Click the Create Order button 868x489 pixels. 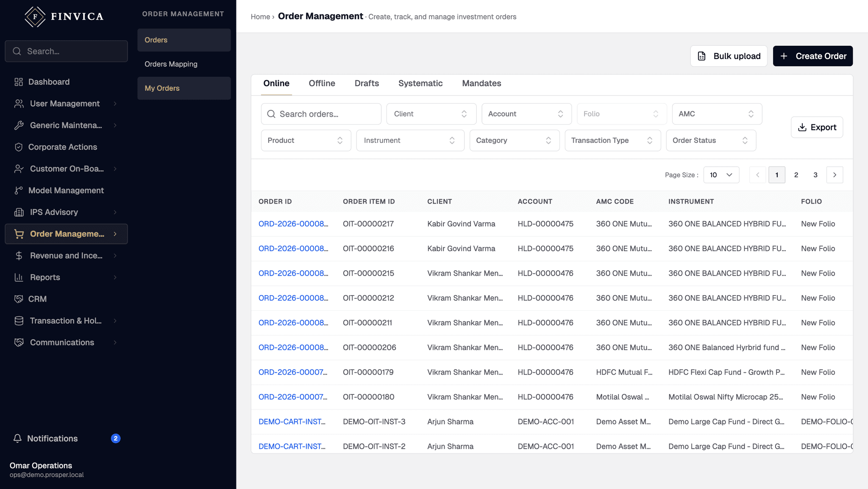click(813, 56)
